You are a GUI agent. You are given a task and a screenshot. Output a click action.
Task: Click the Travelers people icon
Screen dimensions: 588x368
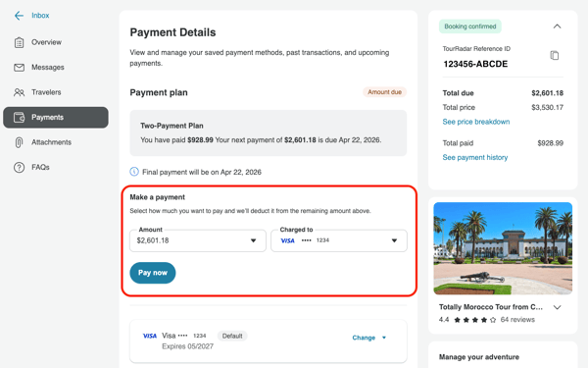pyautogui.click(x=19, y=92)
